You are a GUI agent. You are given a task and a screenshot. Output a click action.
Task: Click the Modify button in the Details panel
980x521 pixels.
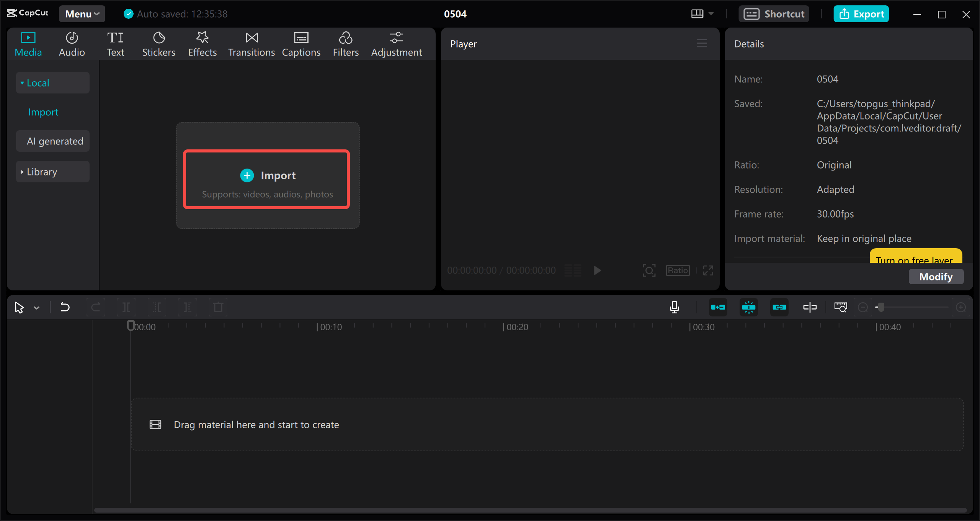pyautogui.click(x=936, y=276)
